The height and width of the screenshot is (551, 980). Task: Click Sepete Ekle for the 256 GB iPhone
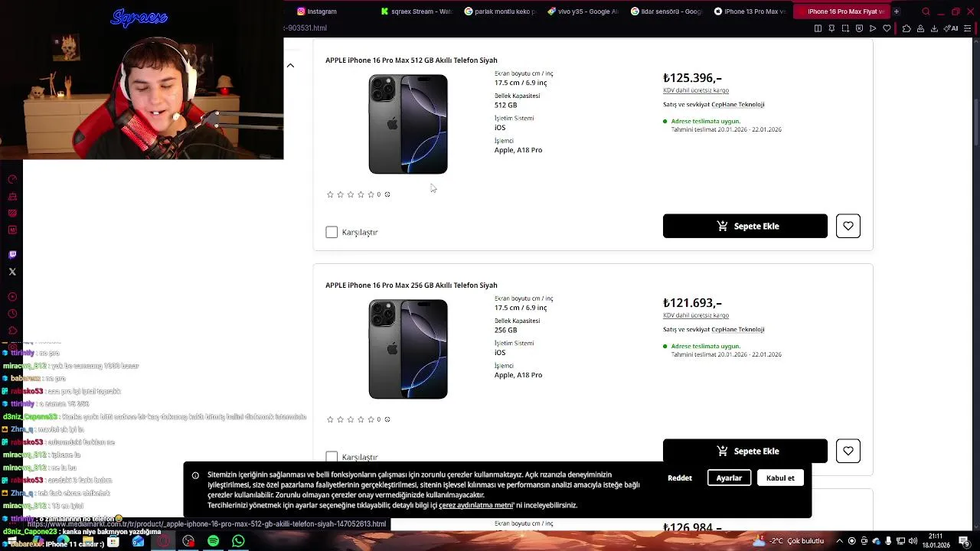click(745, 451)
